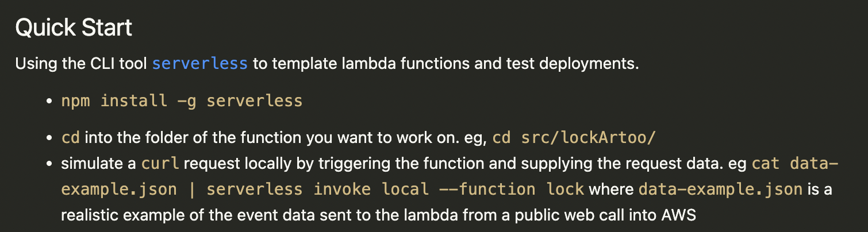Click the serverless invoke local --function lock command
Viewport: 868px width, 232px height.
click(395, 190)
